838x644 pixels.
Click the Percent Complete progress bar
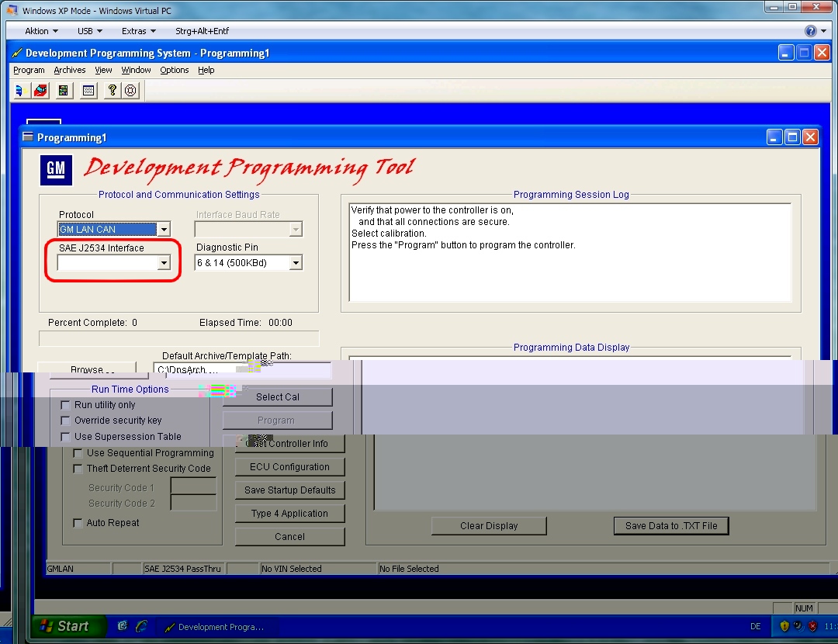[179, 339]
